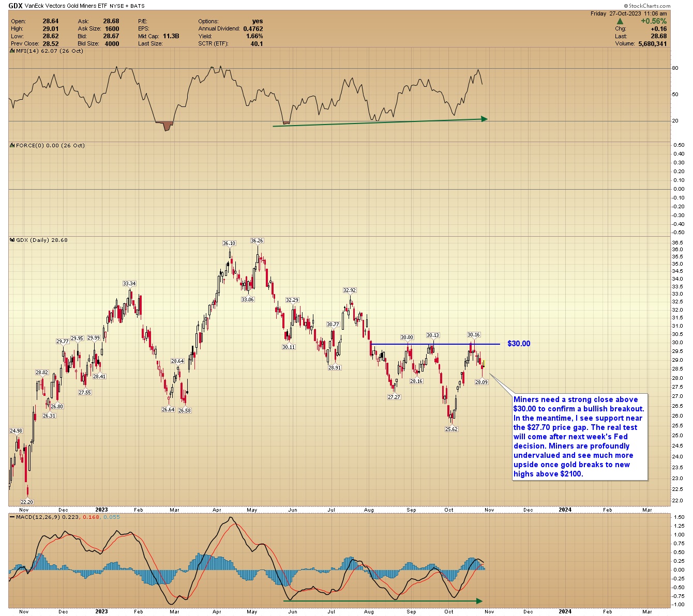Click the Low value 28.62
Viewport: 693px width, 616px height.
coord(50,36)
